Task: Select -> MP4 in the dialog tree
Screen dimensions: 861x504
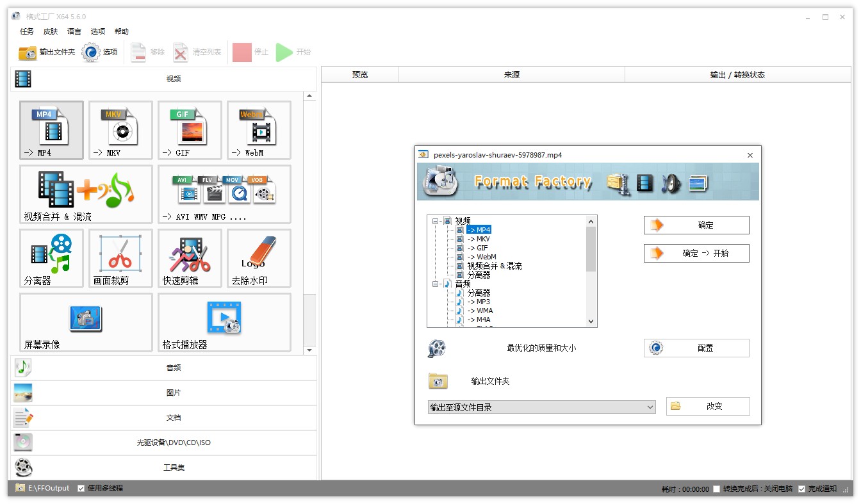Action: tap(479, 230)
